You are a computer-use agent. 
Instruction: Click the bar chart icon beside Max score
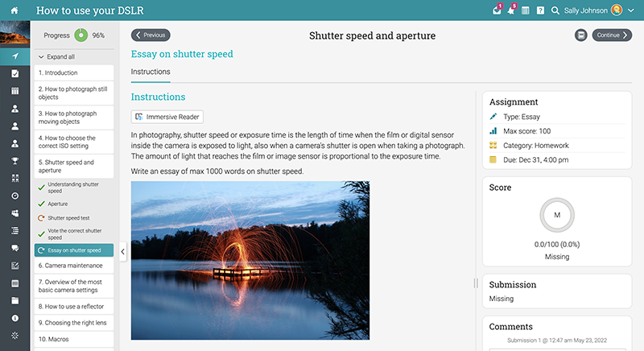coord(493,131)
